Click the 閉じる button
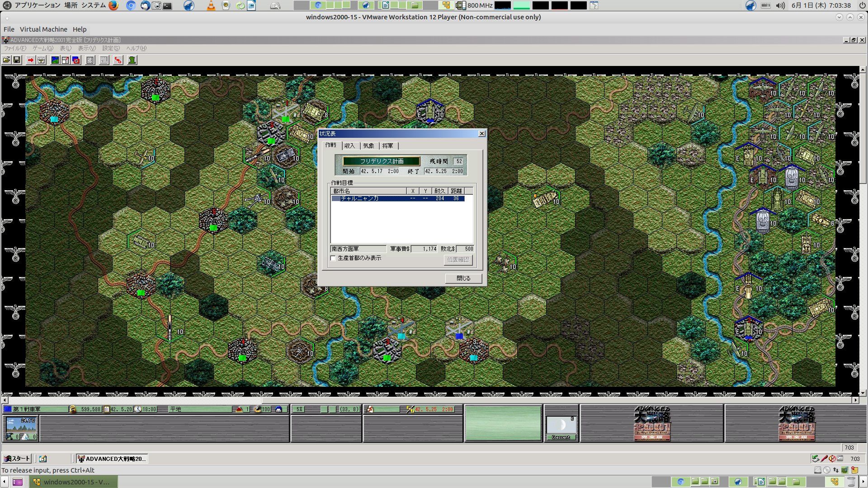 (463, 278)
